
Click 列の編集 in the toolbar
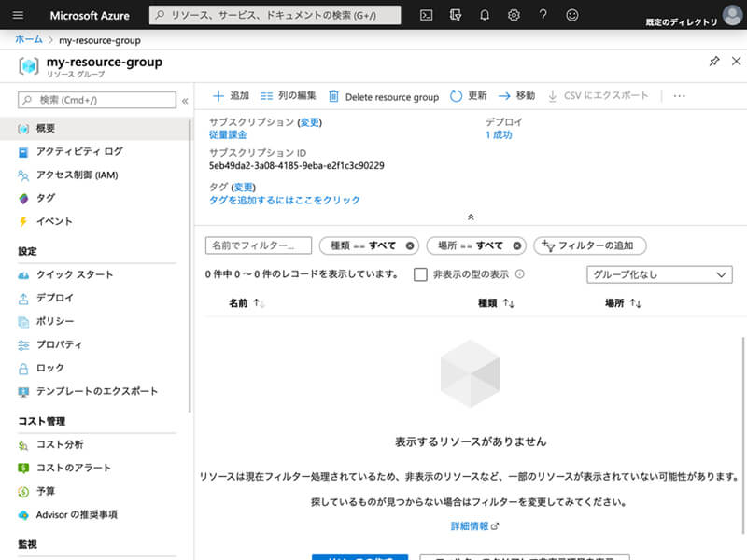click(289, 96)
